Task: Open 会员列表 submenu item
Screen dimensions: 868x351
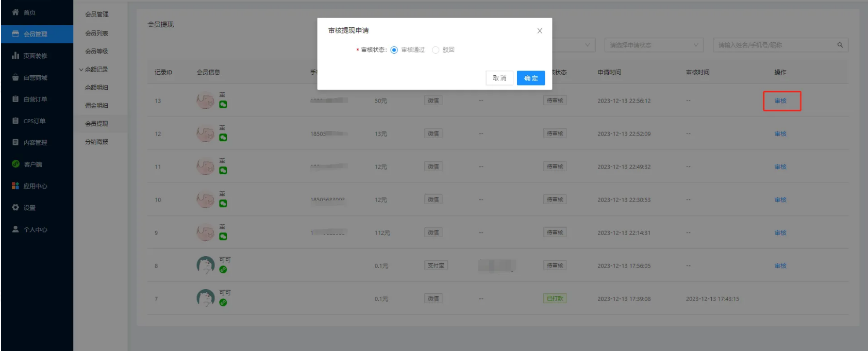Action: (96, 34)
